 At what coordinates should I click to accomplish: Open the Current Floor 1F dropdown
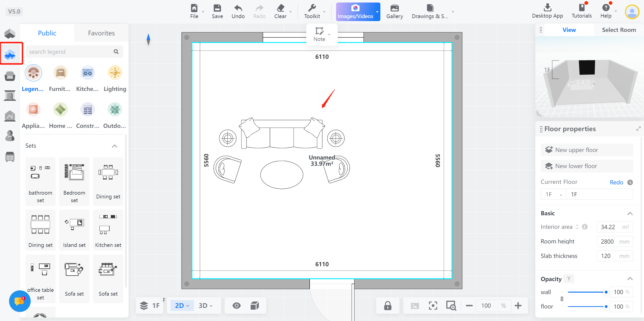tap(553, 194)
